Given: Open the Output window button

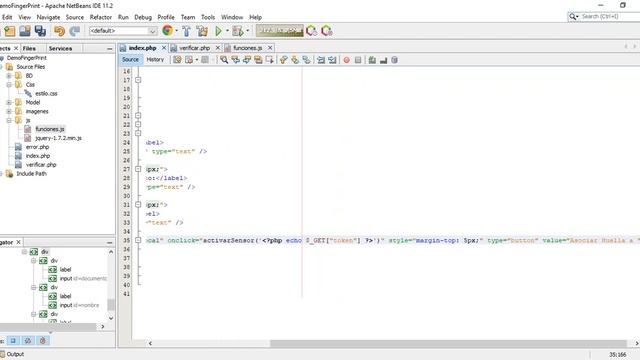Looking at the screenshot, I should [x=12, y=354].
